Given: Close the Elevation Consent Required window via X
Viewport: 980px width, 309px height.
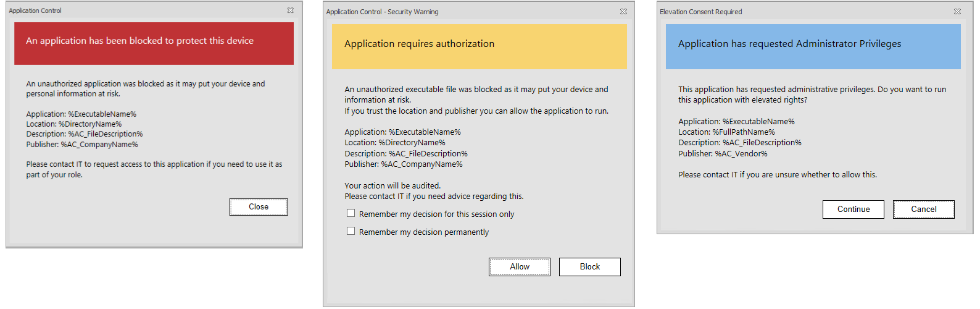Looking at the screenshot, I should 957,12.
